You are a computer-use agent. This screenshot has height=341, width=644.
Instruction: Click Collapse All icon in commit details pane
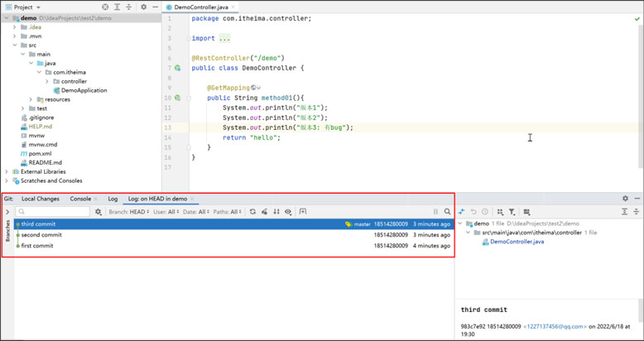pos(637,212)
